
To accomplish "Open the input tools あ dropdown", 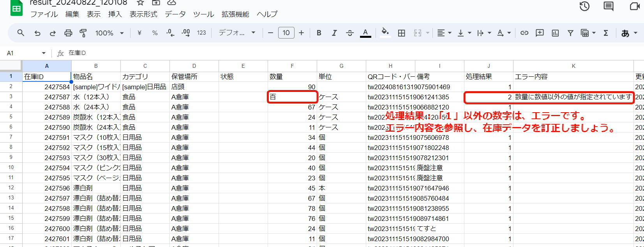I will 630,33.
